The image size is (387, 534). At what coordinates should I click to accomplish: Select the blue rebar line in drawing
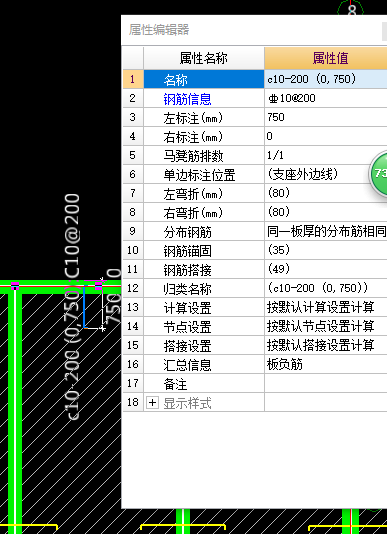point(84,307)
